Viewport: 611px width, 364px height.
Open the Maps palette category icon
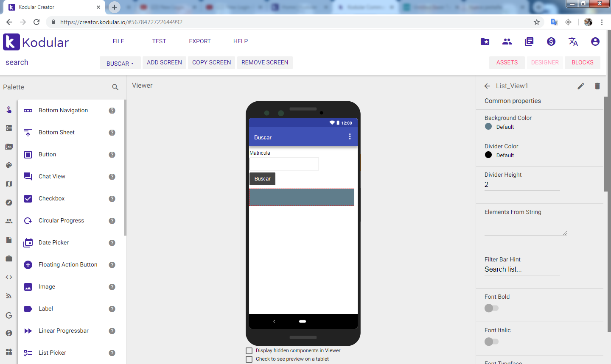[9, 184]
